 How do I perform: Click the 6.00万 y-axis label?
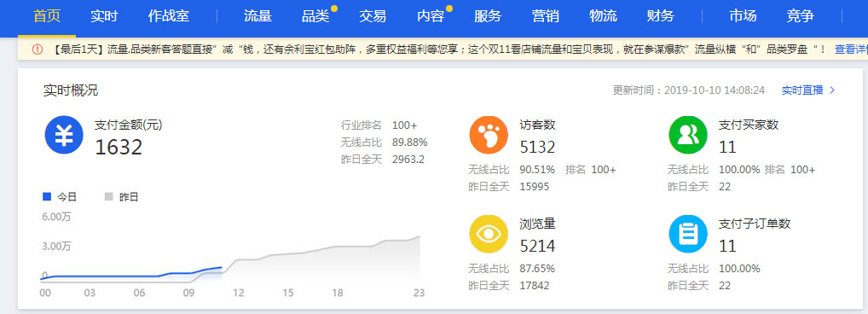tap(56, 217)
